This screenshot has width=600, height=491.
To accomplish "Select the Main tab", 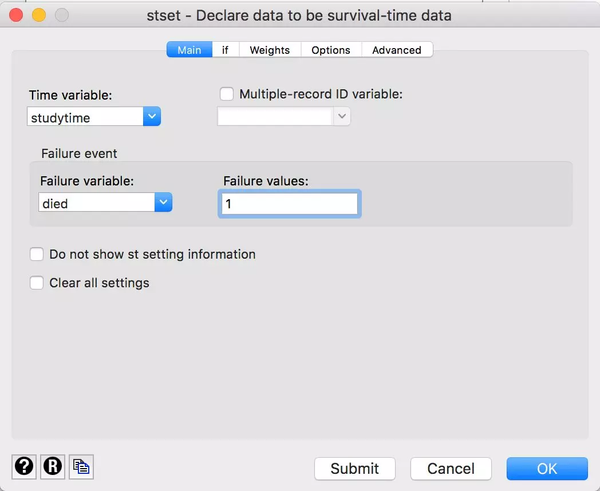I will [x=189, y=50].
